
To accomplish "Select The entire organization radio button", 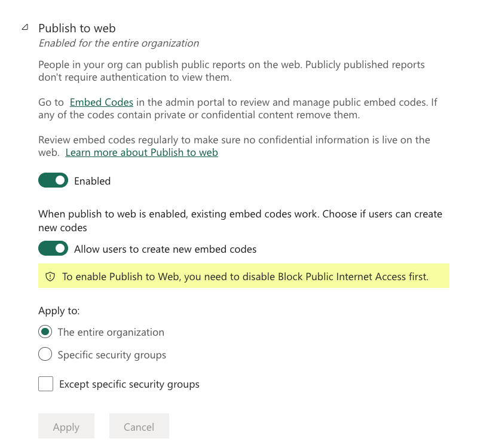I will (45, 332).
